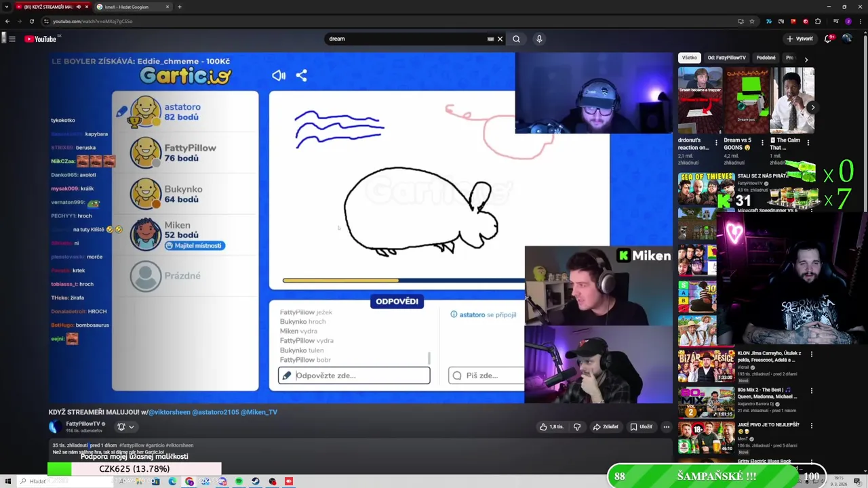
Task: Bookmark this page with the star
Action: click(751, 21)
